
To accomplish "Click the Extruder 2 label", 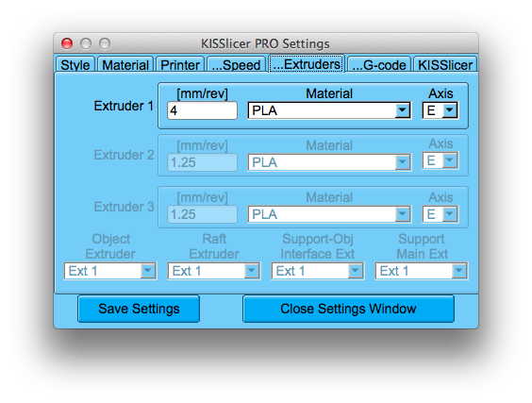I will [x=124, y=155].
